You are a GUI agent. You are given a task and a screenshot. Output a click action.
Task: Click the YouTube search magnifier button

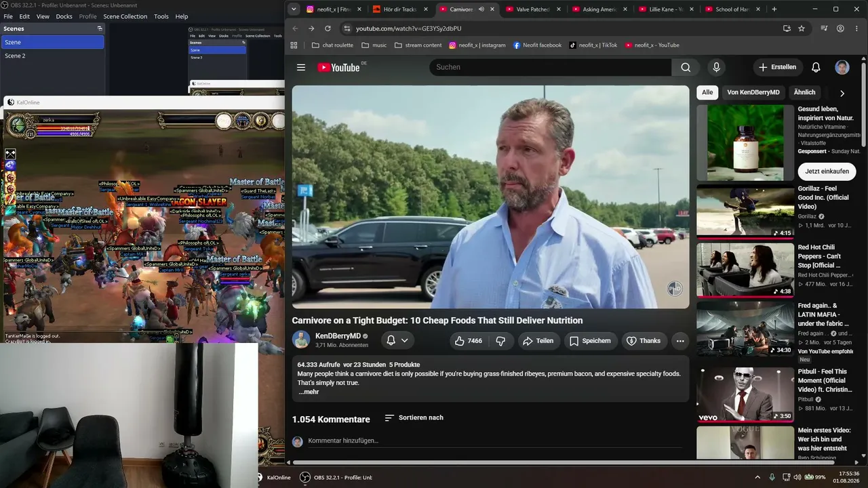686,67
